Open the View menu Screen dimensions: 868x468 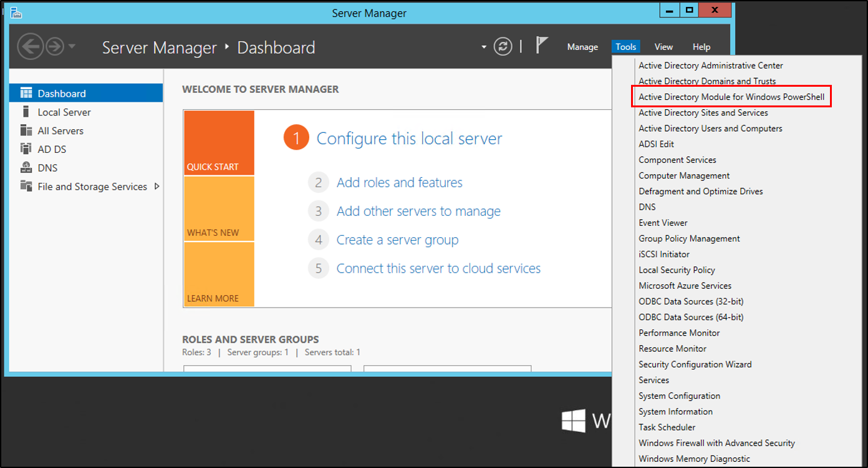pyautogui.click(x=663, y=46)
